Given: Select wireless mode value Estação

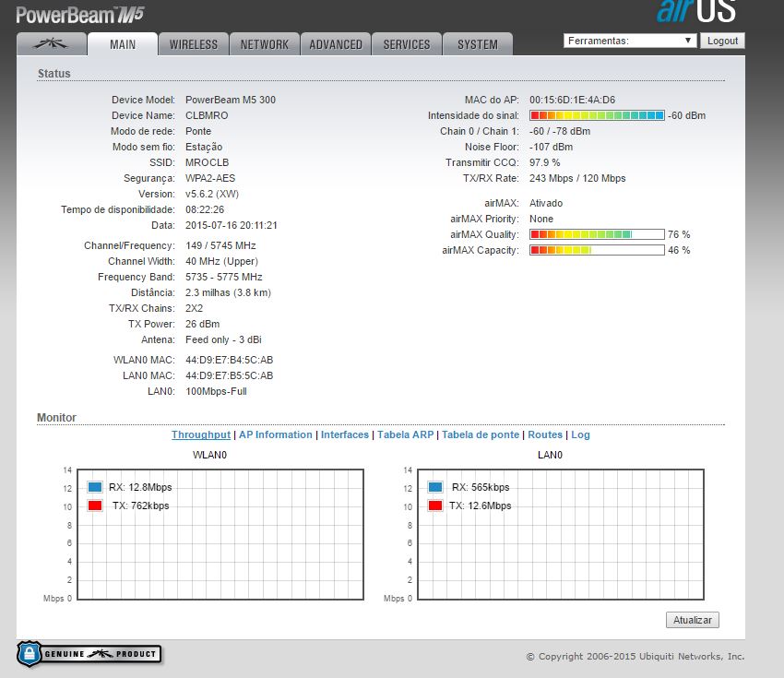Looking at the screenshot, I should click(204, 147).
